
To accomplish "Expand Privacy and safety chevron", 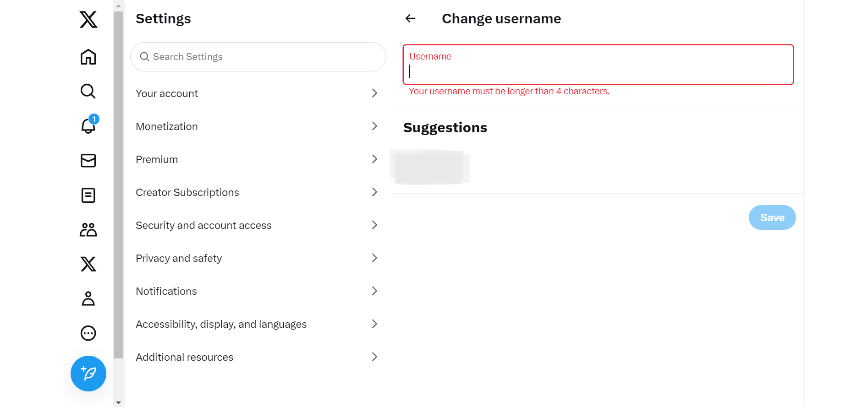I will pos(374,258).
